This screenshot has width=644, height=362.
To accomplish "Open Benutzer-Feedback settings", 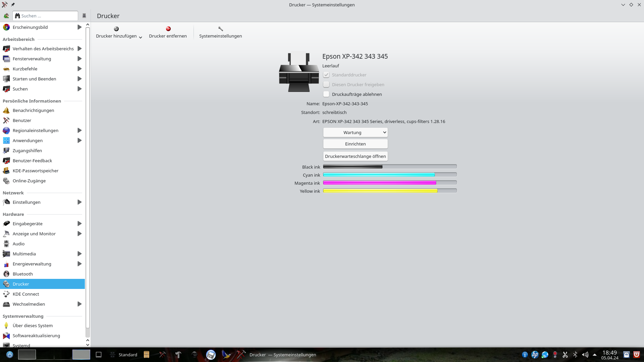I will (43, 161).
